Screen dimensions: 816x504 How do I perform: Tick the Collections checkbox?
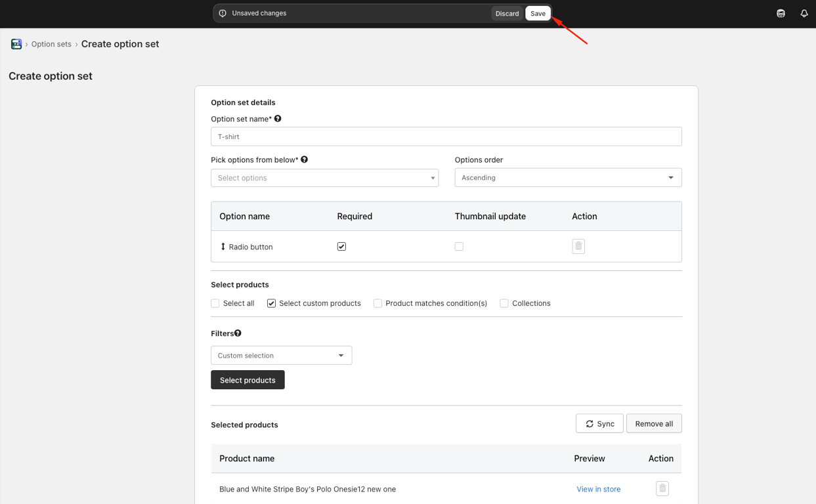click(504, 303)
